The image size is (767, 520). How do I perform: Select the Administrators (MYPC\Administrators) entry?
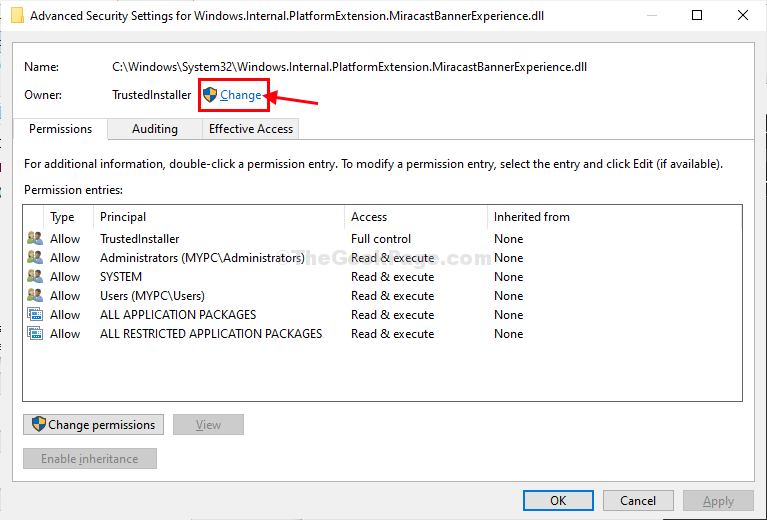coord(382,258)
